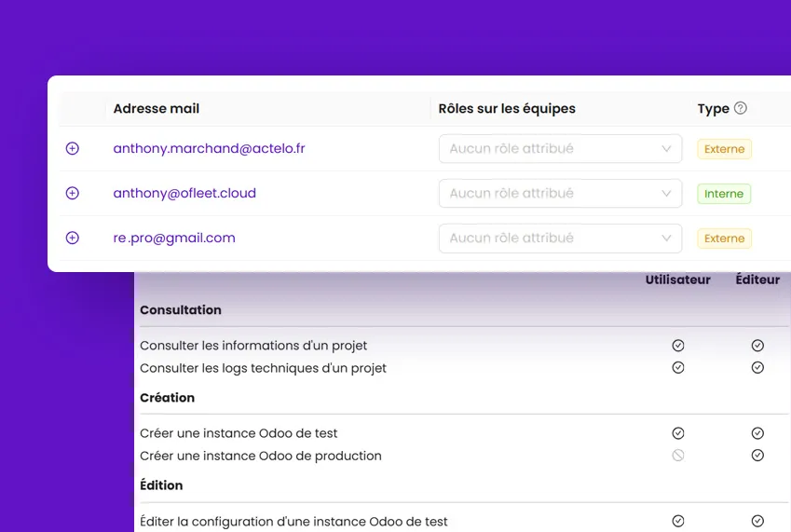The width and height of the screenshot is (791, 532).
Task: Open the re.pro@gmail.com email link
Action: pyautogui.click(x=174, y=239)
